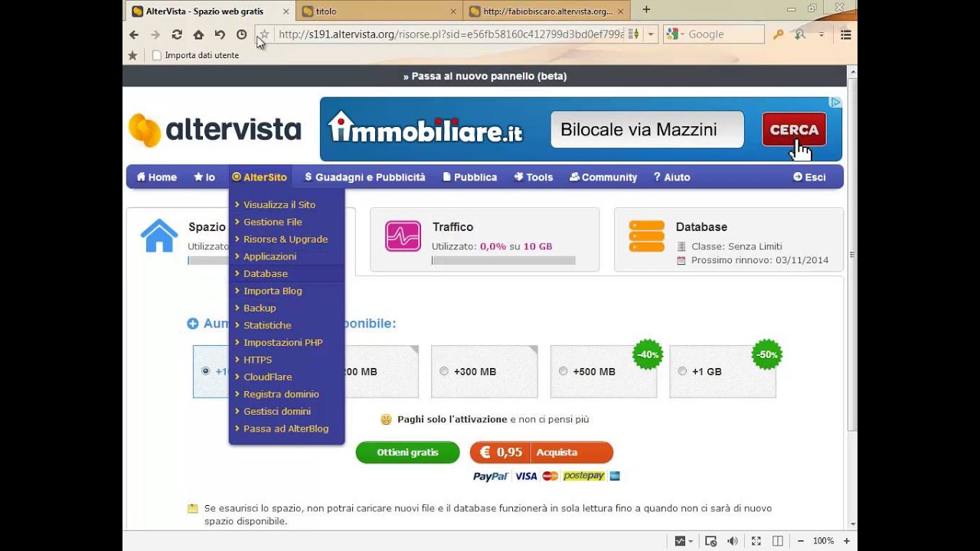This screenshot has height=551, width=980.
Task: Click 'Passa al nuovo pannello (beta)' link
Action: pyautogui.click(x=485, y=76)
